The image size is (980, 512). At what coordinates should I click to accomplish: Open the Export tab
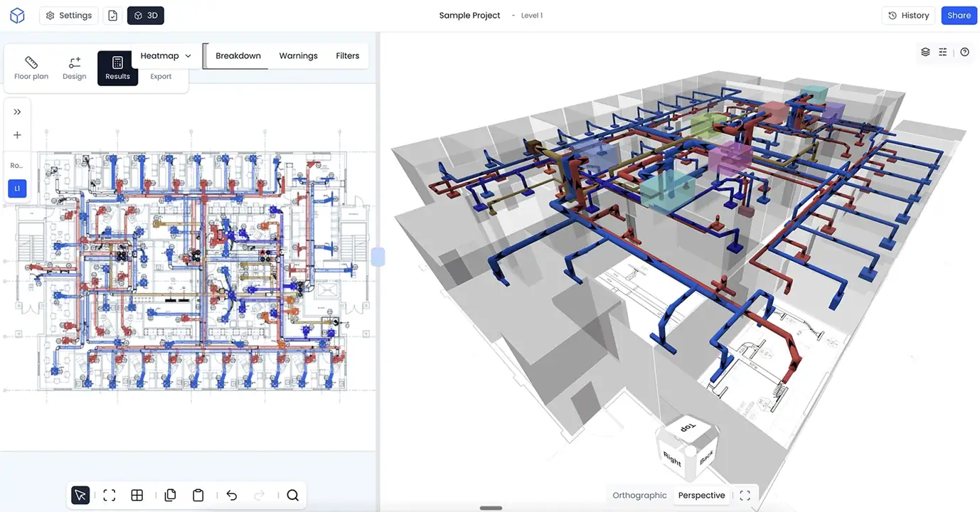[161, 75]
